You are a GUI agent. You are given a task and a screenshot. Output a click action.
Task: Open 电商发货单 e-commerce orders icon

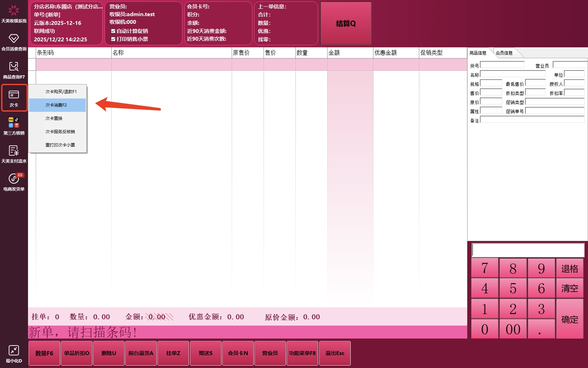tap(14, 179)
